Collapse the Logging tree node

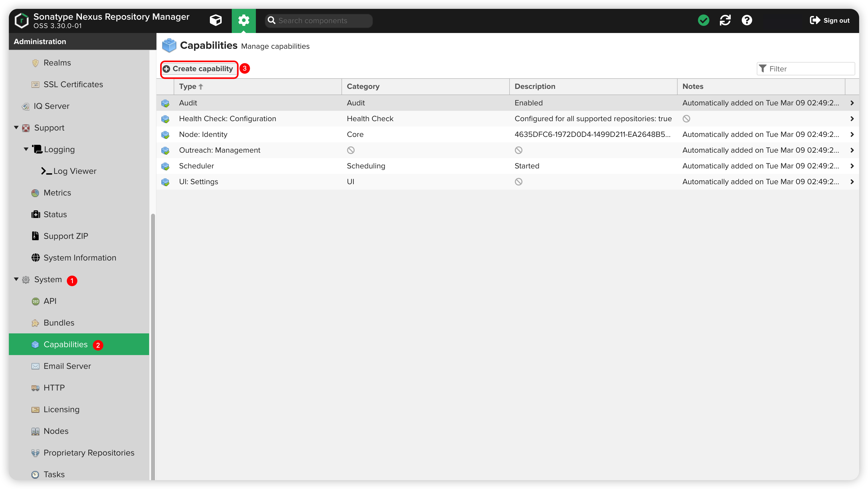(26, 149)
